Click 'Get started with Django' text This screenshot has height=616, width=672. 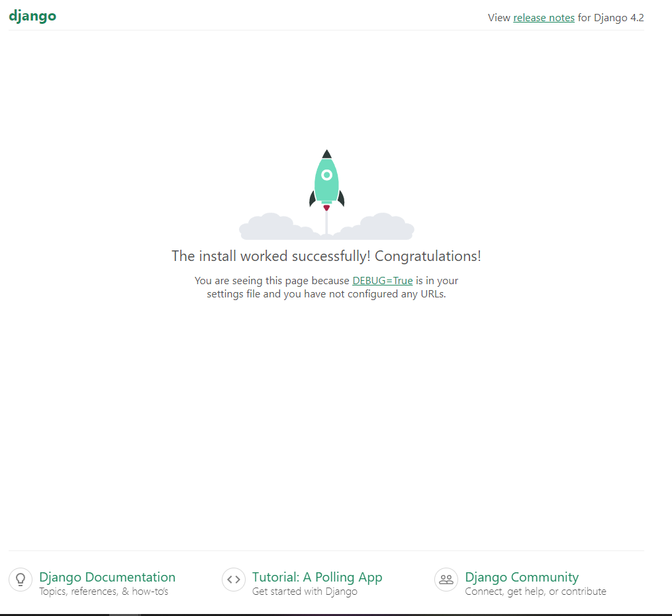tap(305, 591)
